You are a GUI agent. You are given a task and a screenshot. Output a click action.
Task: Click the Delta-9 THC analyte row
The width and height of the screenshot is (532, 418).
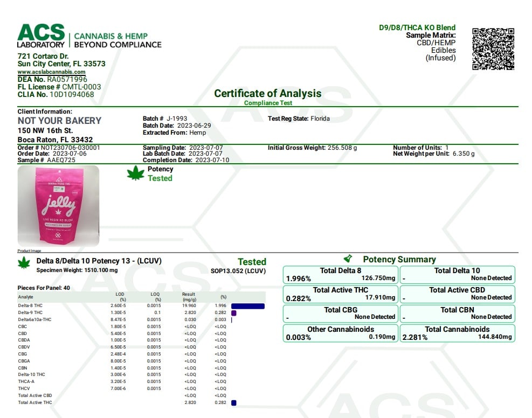click(141, 312)
